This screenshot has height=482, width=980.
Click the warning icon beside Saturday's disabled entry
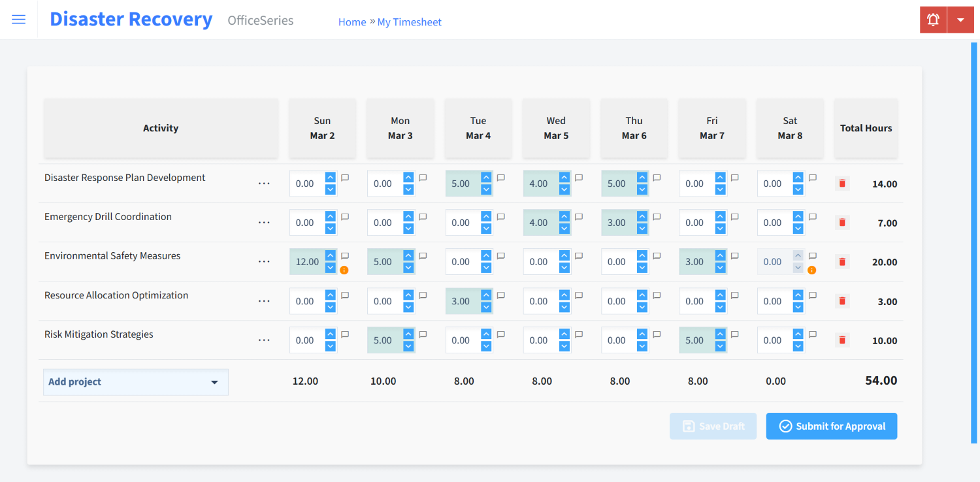point(811,269)
